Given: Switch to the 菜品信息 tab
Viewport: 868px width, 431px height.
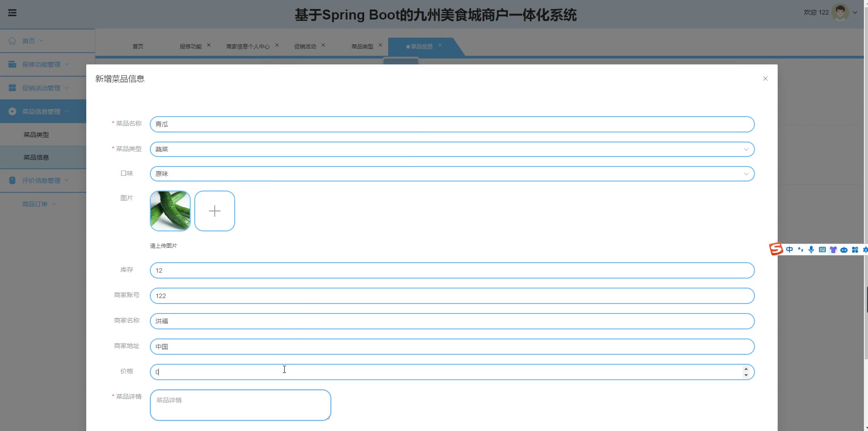Looking at the screenshot, I should coord(421,46).
